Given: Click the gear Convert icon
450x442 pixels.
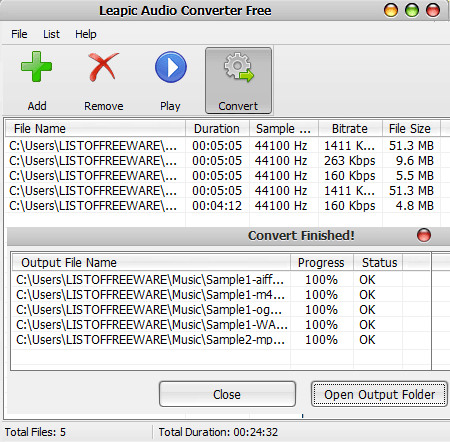Looking at the screenshot, I should point(239,67).
